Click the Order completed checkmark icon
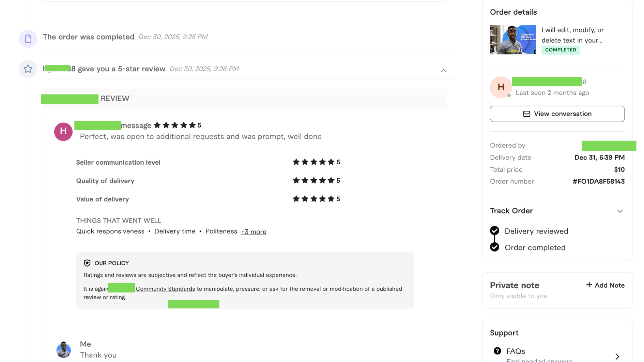 494,247
